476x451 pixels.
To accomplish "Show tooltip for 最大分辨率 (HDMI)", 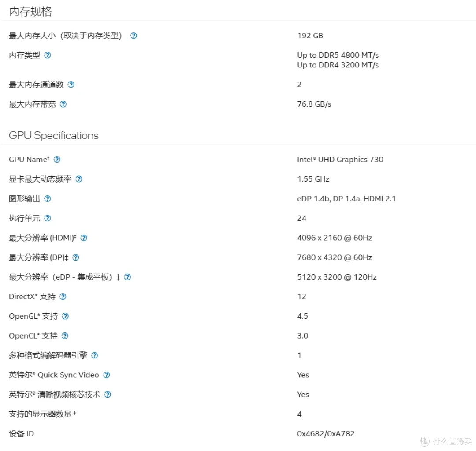I will [x=84, y=238].
